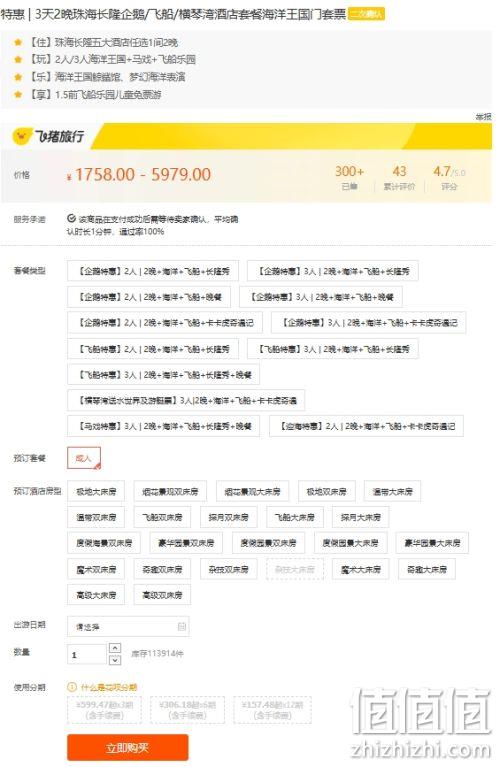Click the first star bullet icon 【住】
This screenshot has height=767, width=500.
click(18, 43)
